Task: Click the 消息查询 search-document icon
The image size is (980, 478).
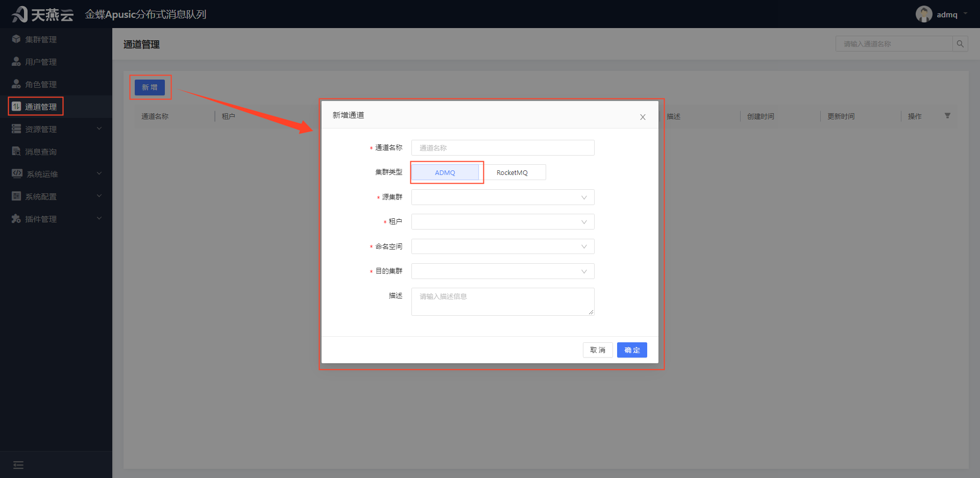Action: click(x=16, y=152)
